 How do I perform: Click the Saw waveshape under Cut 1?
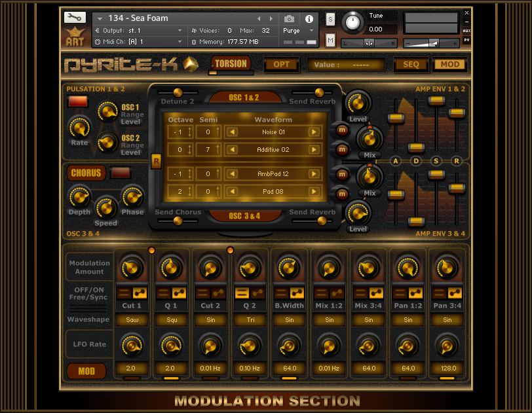click(132, 320)
